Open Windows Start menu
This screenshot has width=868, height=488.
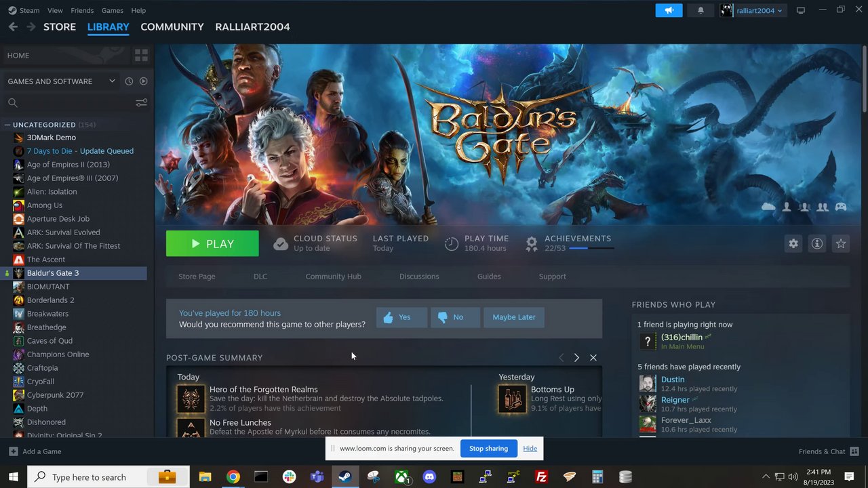point(13,477)
